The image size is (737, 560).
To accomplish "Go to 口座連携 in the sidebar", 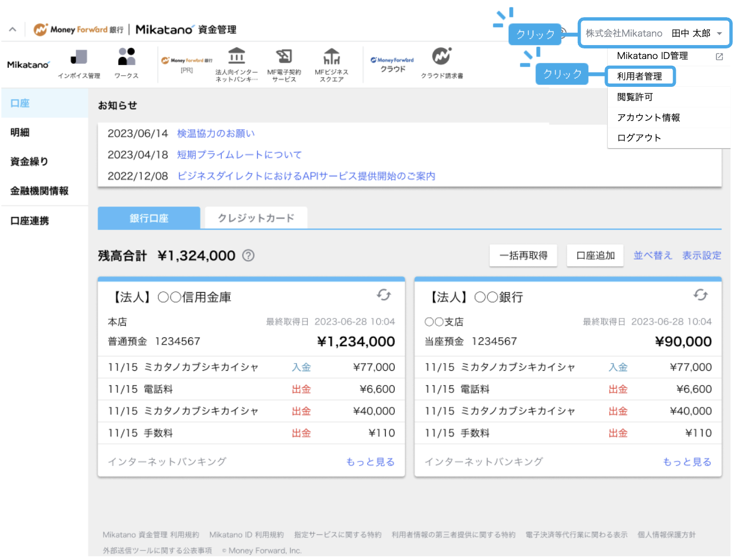I will [45, 221].
